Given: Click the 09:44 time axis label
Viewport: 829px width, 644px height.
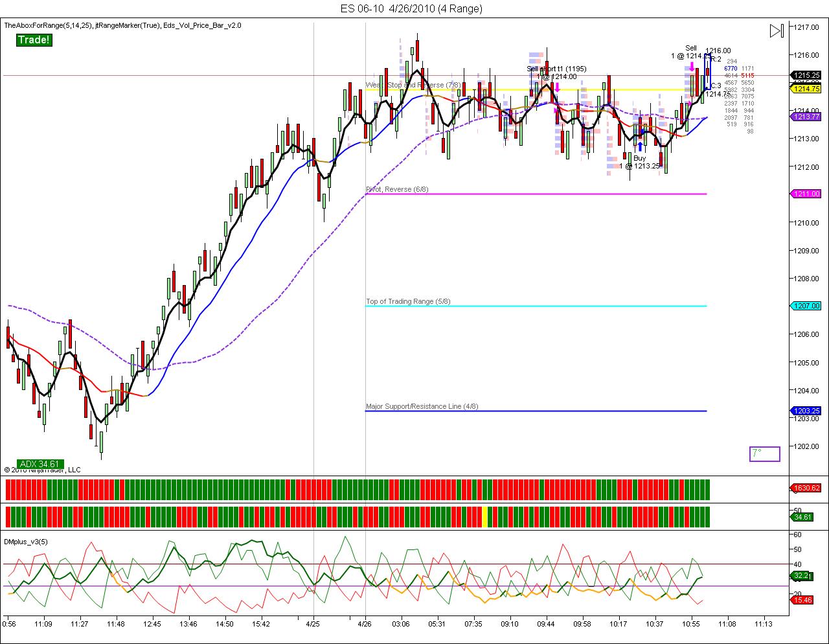Looking at the screenshot, I should coord(546,625).
